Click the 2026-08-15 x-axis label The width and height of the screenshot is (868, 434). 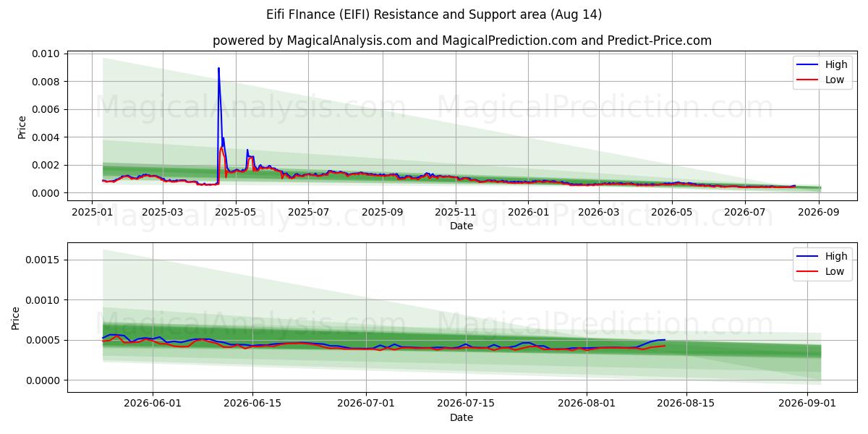point(688,404)
